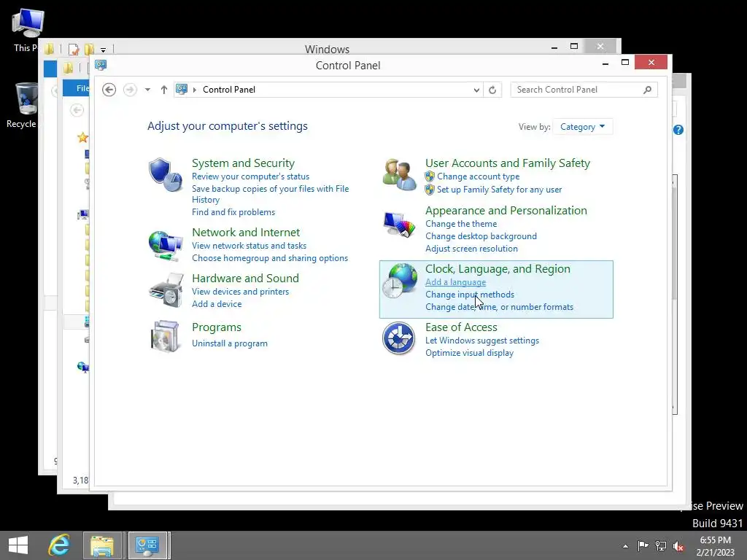Open System and Security category
The image size is (747, 560).
coord(243,163)
